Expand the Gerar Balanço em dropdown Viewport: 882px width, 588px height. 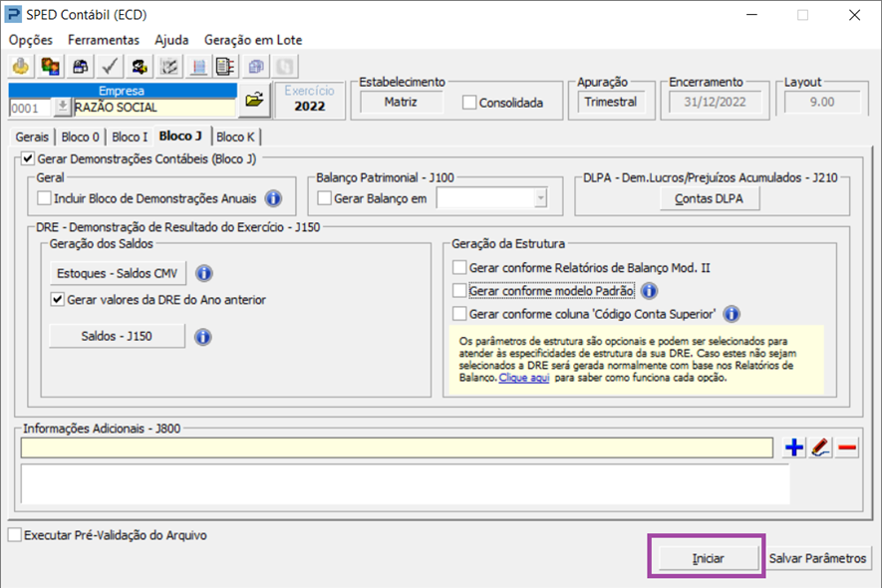tap(540, 198)
